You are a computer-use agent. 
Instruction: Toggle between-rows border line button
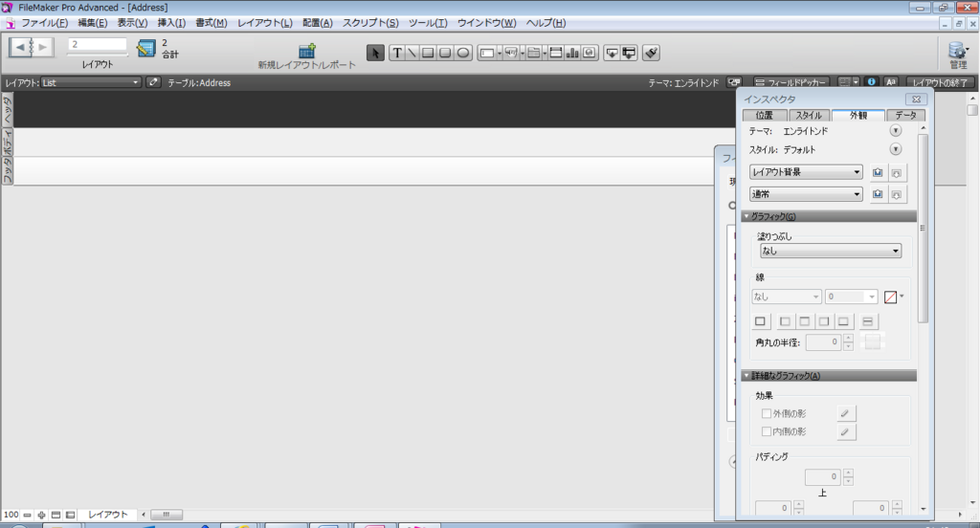click(867, 321)
